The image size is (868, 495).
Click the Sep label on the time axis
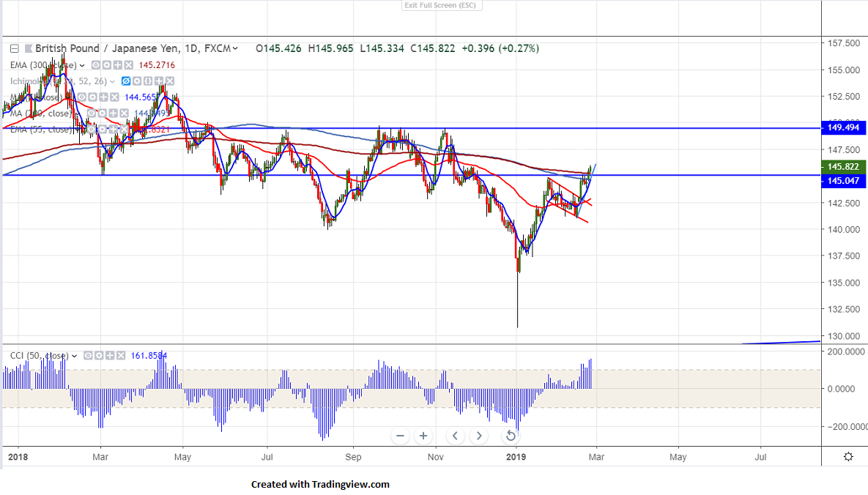(x=353, y=457)
